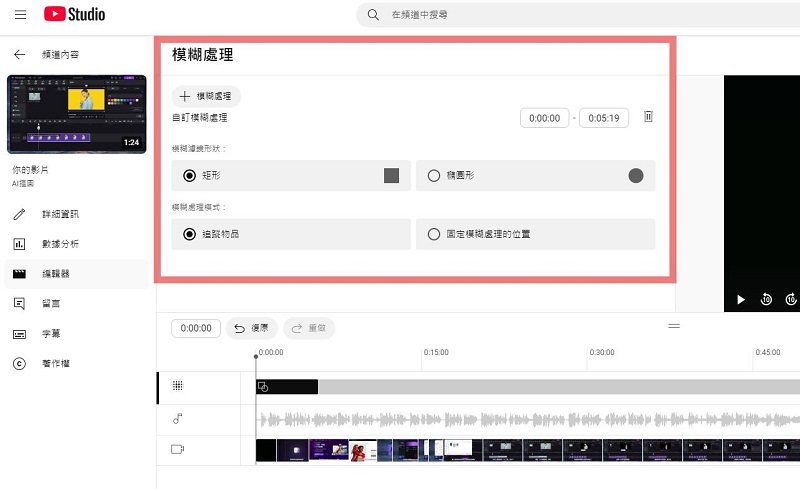
Task: Select the video track camera icon
Action: [x=177, y=450]
